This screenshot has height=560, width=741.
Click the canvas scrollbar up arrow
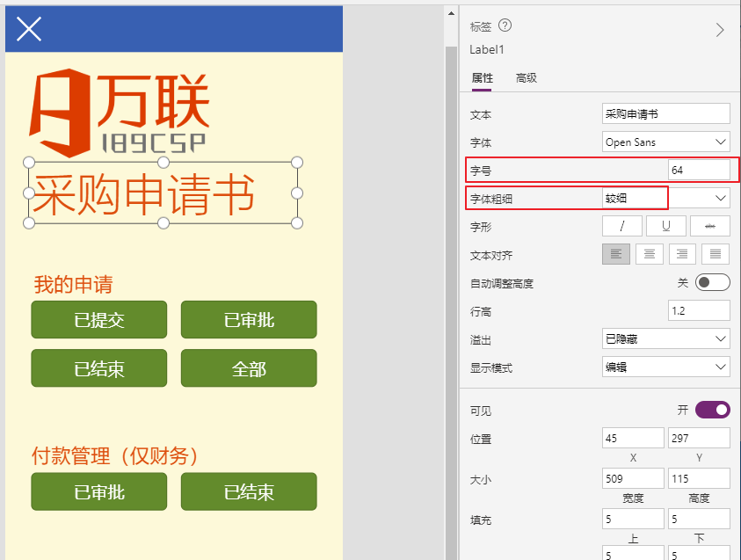(451, 14)
